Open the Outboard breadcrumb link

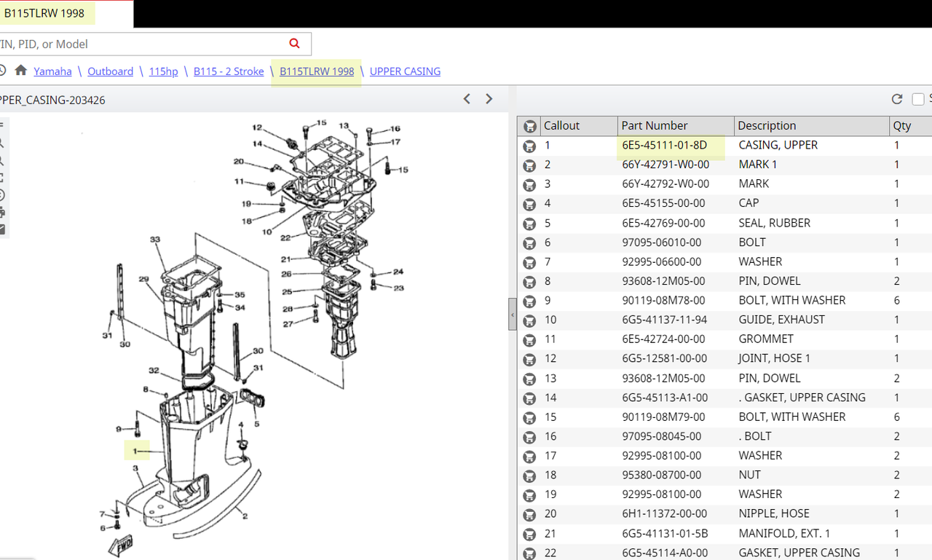click(110, 71)
